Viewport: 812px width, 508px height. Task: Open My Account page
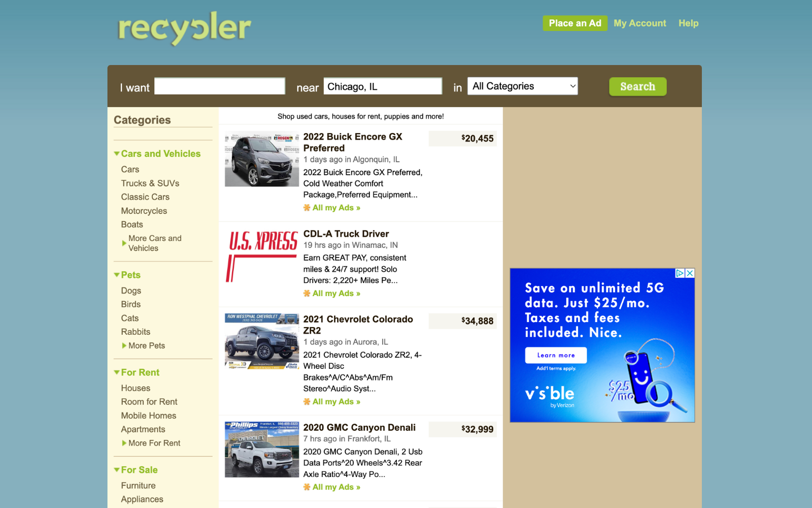(x=639, y=23)
